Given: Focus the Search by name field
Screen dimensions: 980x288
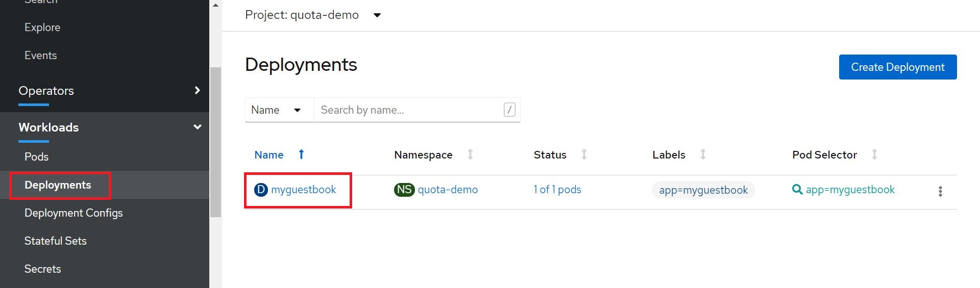Looking at the screenshot, I should (x=417, y=110).
